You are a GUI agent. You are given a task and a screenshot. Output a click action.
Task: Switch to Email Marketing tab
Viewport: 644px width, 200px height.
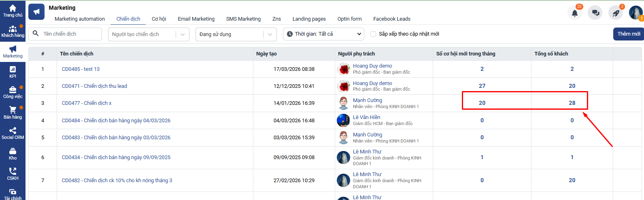pos(196,19)
